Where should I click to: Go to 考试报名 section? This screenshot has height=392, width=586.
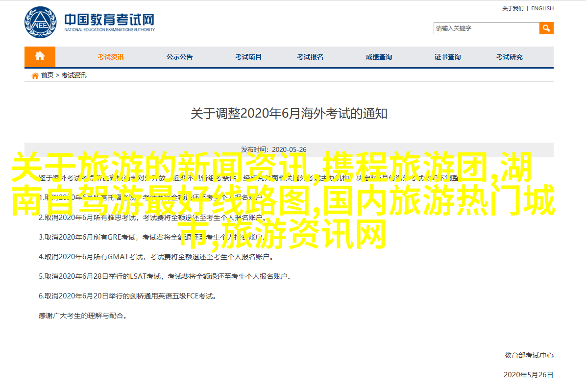pos(310,57)
